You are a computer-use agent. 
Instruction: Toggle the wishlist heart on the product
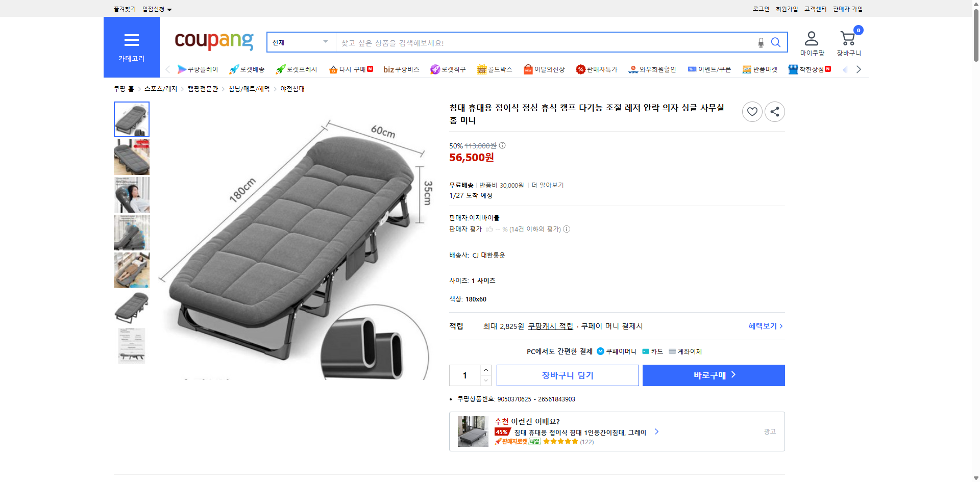click(x=752, y=111)
